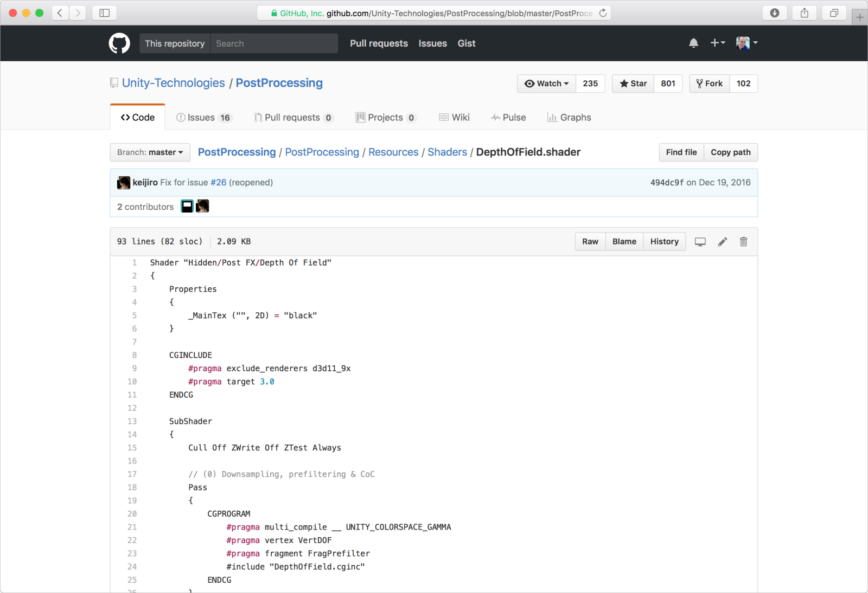Select the Code tab

pyautogui.click(x=138, y=117)
